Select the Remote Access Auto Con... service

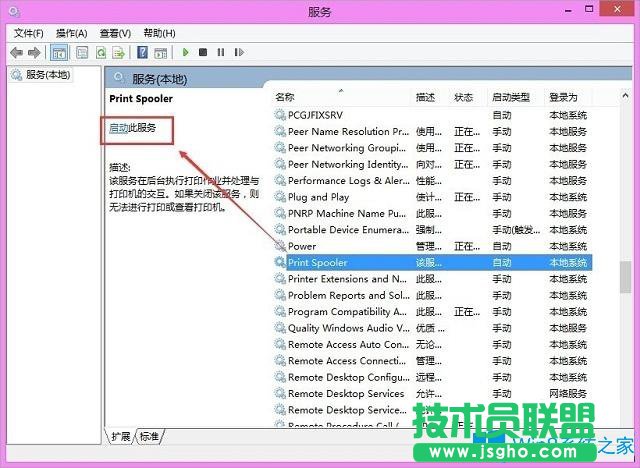pos(433,344)
